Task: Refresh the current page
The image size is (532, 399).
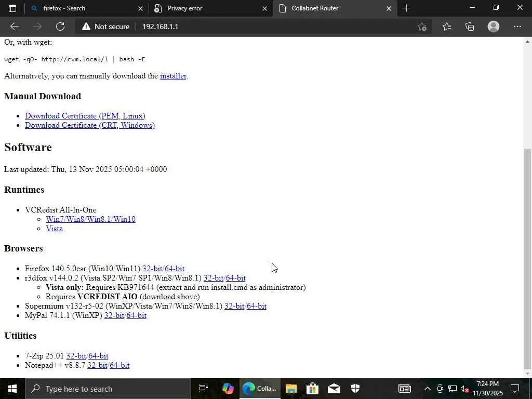Action: 60,26
